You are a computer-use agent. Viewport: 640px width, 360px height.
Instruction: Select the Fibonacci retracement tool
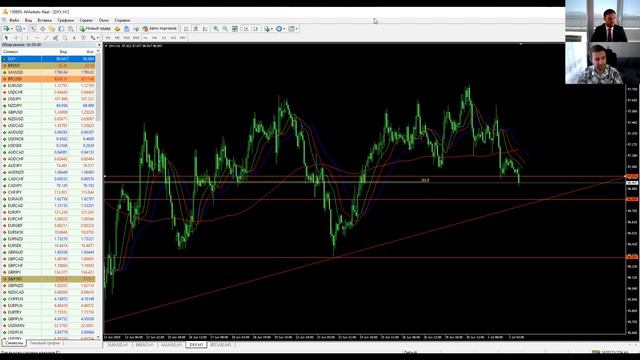click(64, 38)
